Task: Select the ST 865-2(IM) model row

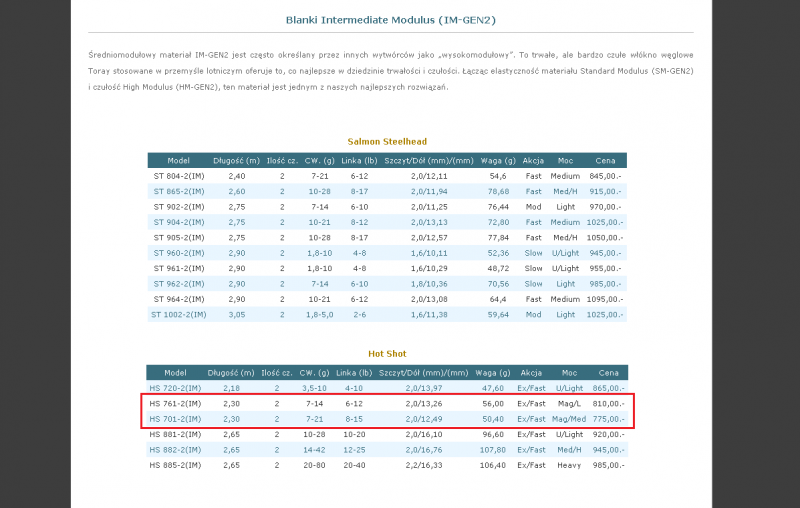Action: coord(178,191)
